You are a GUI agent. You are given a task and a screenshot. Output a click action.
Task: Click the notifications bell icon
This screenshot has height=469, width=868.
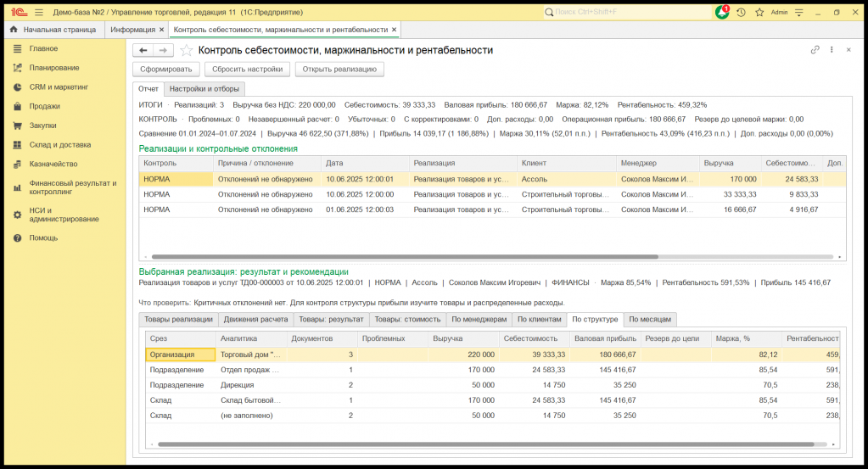(722, 12)
